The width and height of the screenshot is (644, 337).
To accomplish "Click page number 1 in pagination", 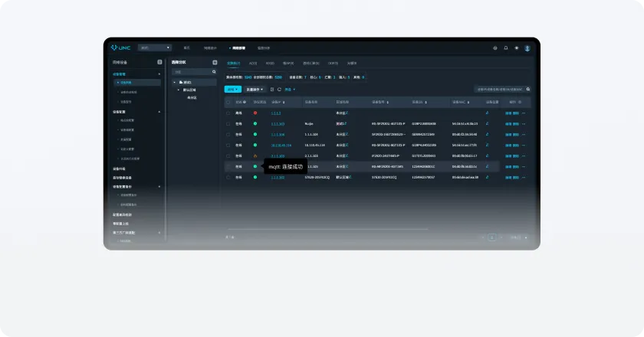I will [491, 237].
